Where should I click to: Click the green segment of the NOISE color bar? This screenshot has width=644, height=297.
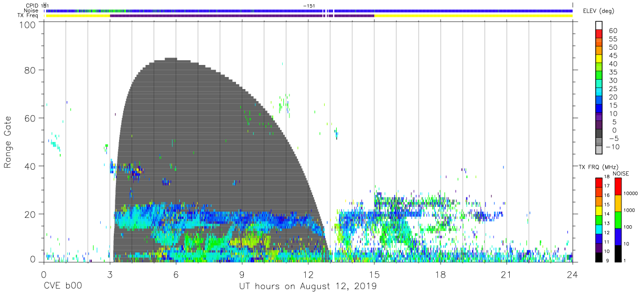point(618,220)
